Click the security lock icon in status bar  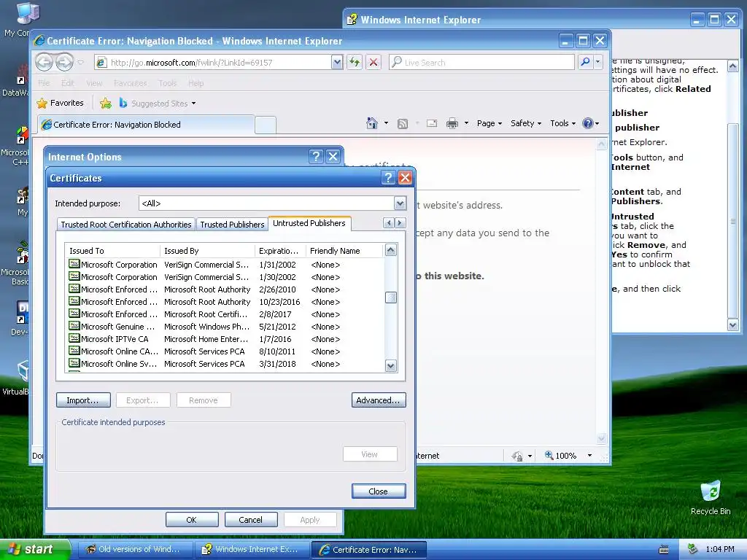(x=517, y=456)
